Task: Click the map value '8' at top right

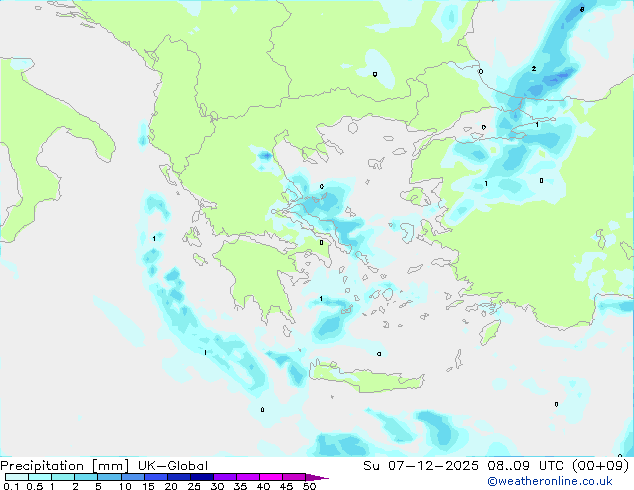Action: pos(582,9)
